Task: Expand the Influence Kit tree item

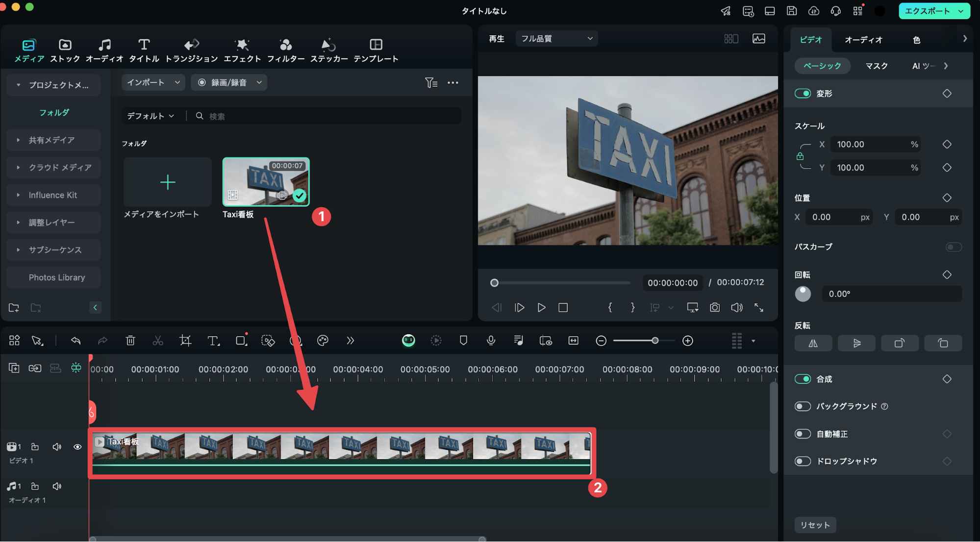Action: 53,195
